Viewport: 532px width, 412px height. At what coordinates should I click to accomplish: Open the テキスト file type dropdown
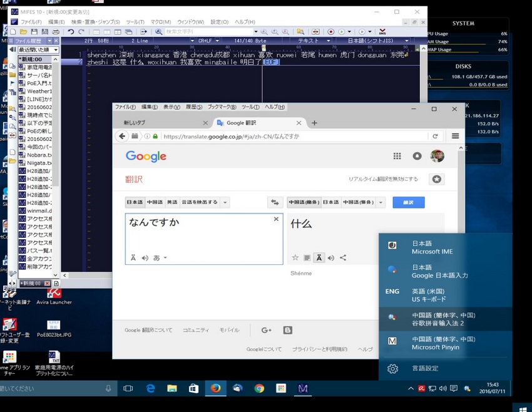328,41
